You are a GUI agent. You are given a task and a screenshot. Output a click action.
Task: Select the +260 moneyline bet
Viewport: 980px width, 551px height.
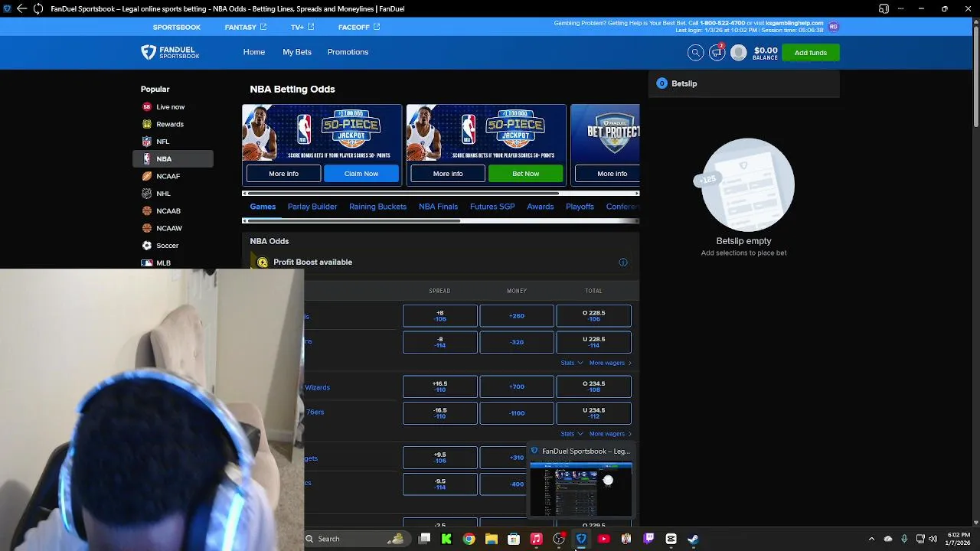[517, 316]
